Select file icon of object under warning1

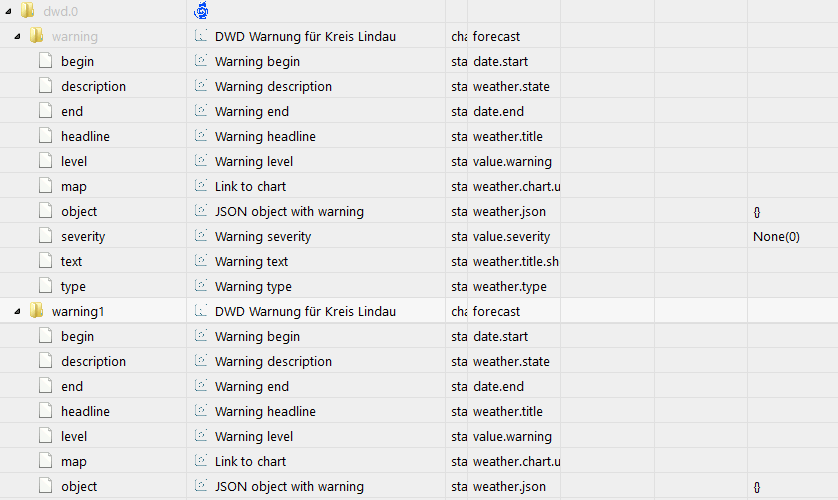[x=45, y=486]
